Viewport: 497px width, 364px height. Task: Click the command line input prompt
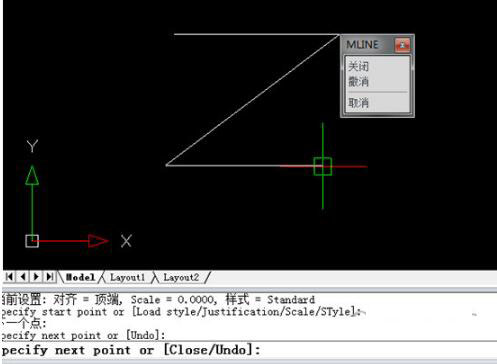click(x=248, y=350)
